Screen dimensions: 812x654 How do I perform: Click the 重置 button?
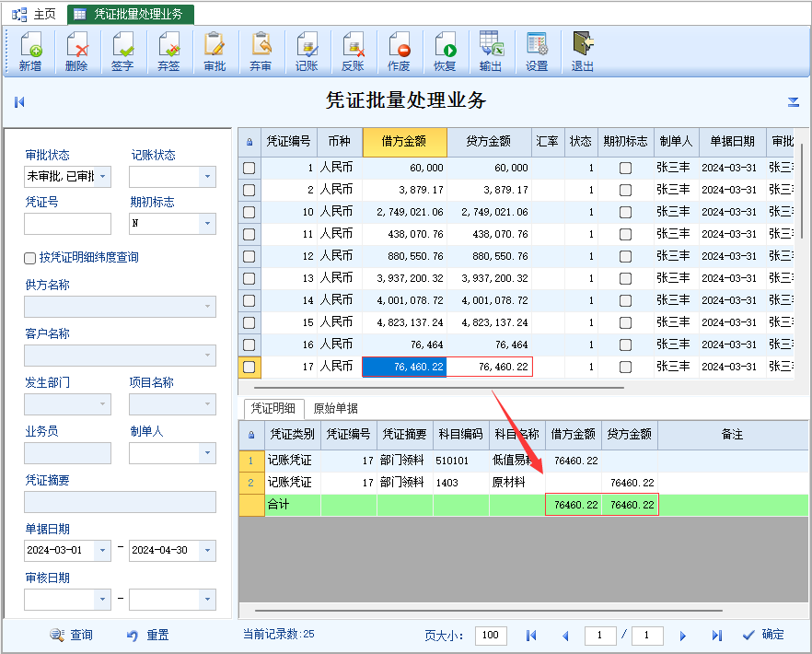[x=148, y=635]
